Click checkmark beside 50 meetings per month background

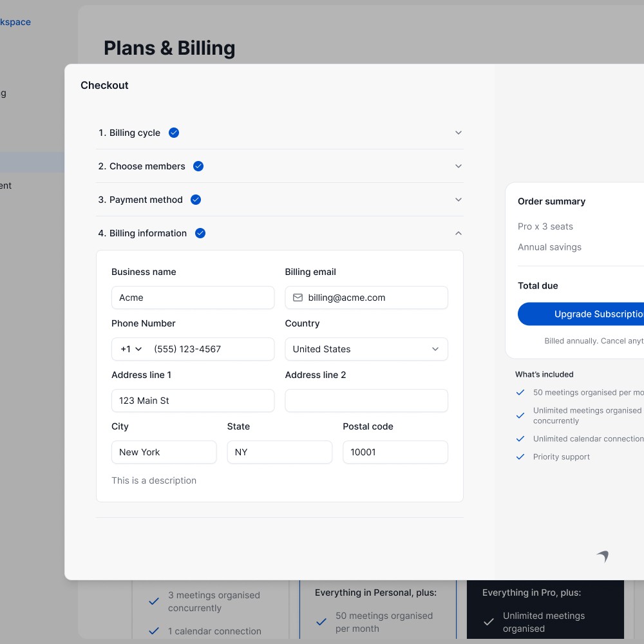[321, 622]
